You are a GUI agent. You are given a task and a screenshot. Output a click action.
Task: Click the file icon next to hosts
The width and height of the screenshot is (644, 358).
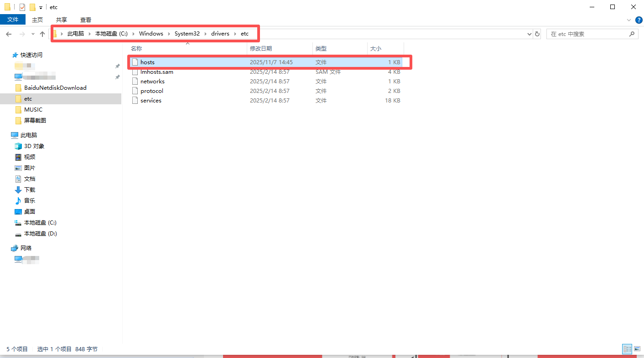(x=135, y=62)
